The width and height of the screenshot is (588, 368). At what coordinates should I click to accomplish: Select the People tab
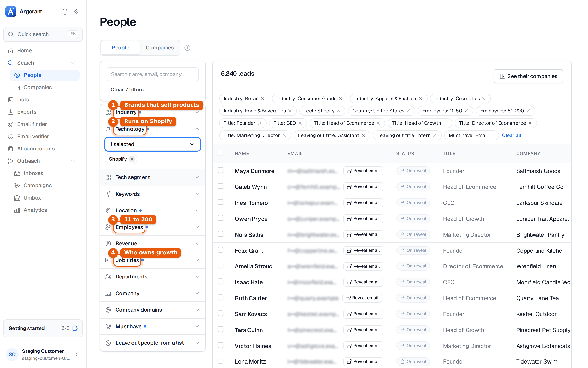point(120,48)
